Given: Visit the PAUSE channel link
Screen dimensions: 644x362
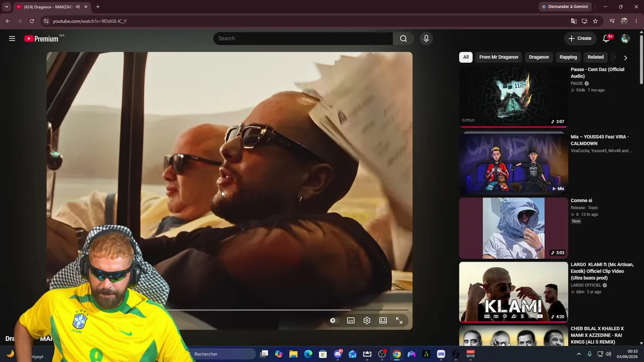Looking at the screenshot, I should point(577,83).
